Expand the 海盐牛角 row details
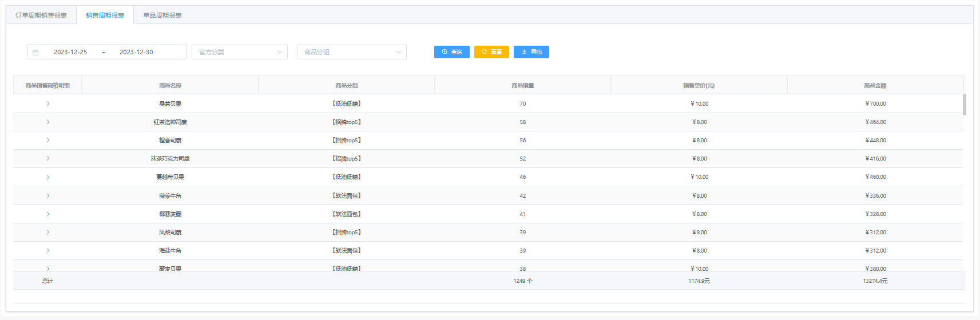980x320 pixels. [48, 250]
